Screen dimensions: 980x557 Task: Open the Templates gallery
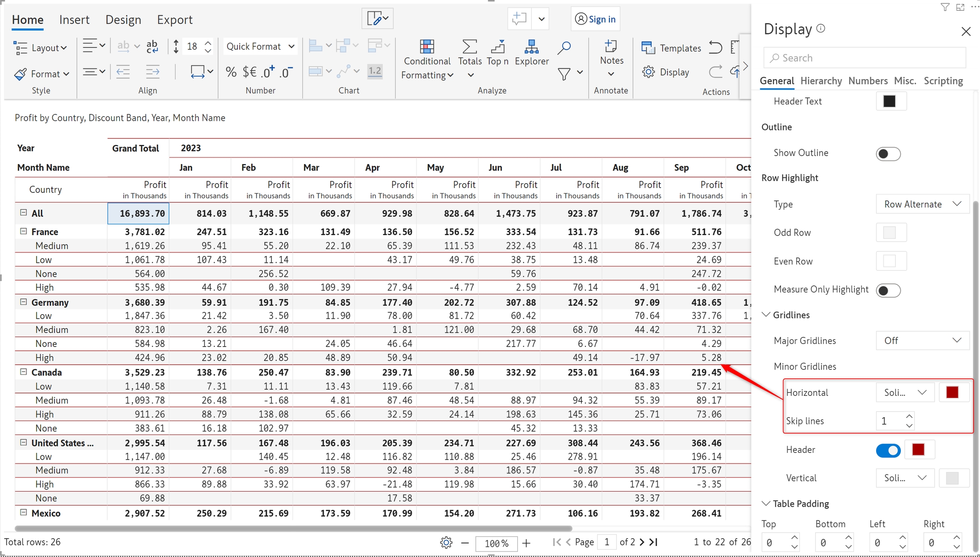click(671, 48)
